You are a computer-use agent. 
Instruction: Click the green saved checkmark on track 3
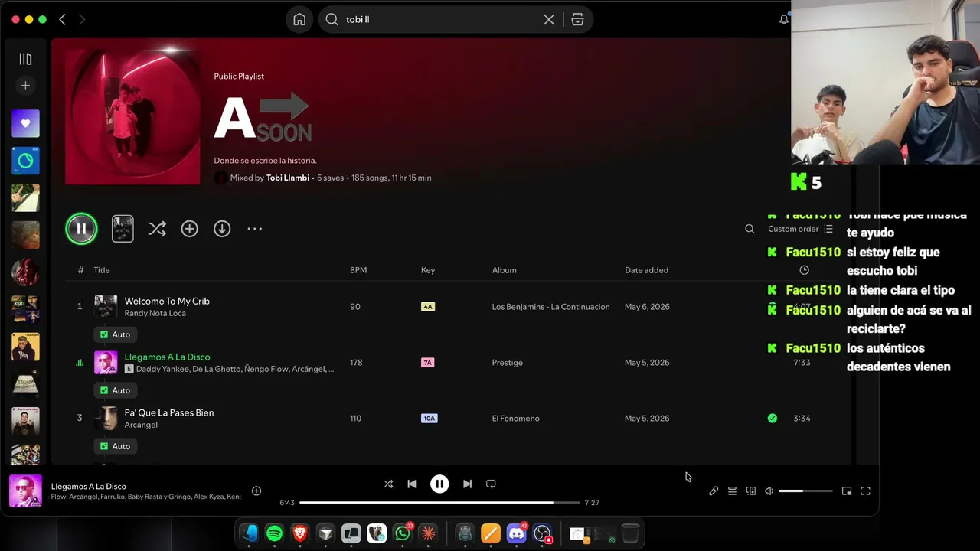772,419
